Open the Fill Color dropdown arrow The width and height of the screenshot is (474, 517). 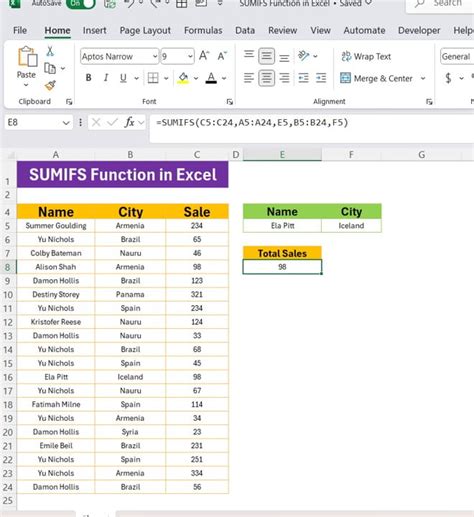coord(196,78)
